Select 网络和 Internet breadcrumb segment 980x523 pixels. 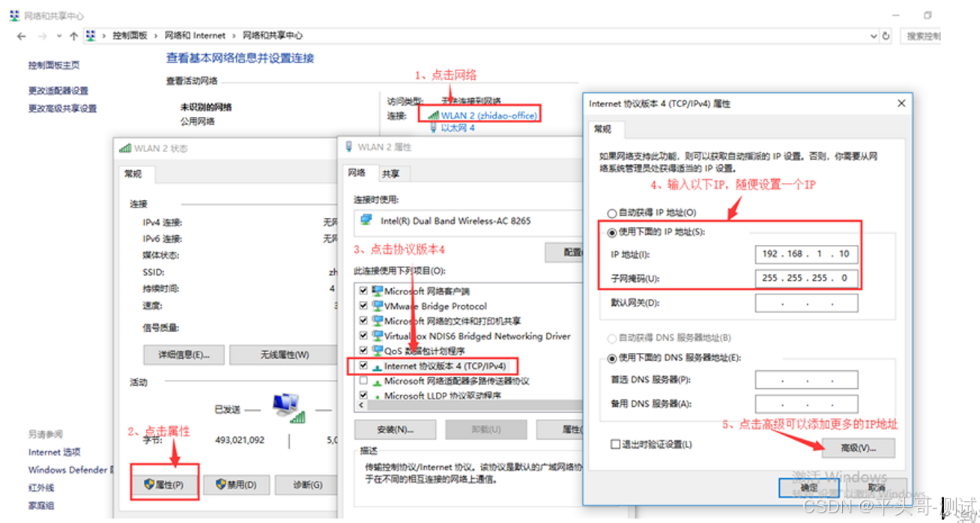click(x=195, y=35)
